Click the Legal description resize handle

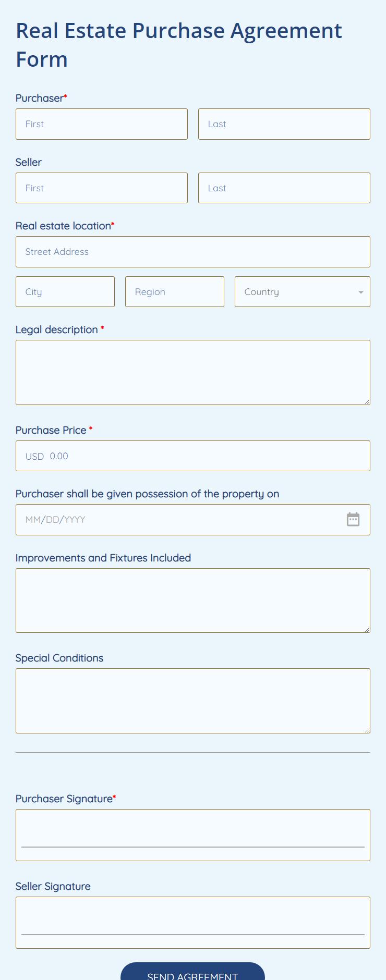point(367,402)
